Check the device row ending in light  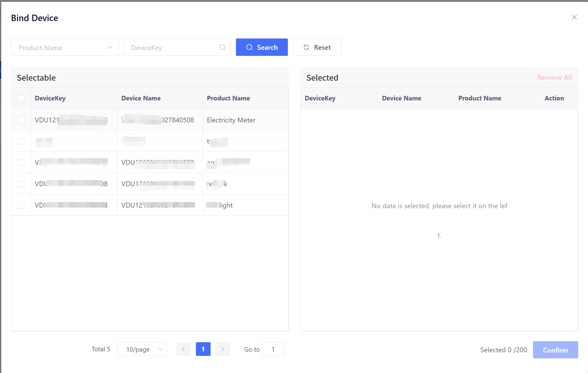pyautogui.click(x=21, y=205)
